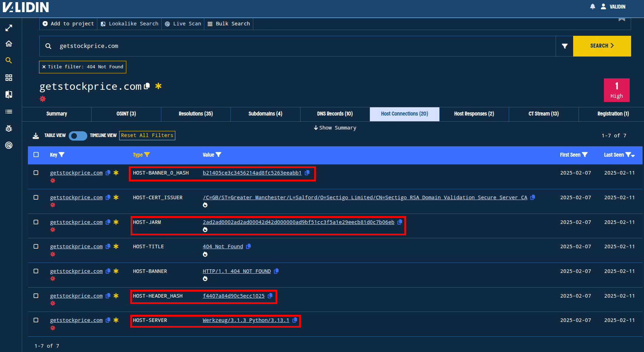Download table results icon

pyautogui.click(x=36, y=136)
